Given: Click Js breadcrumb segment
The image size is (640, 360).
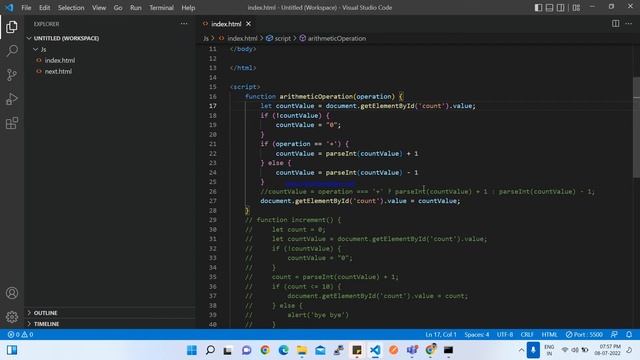Looking at the screenshot, I should point(206,38).
